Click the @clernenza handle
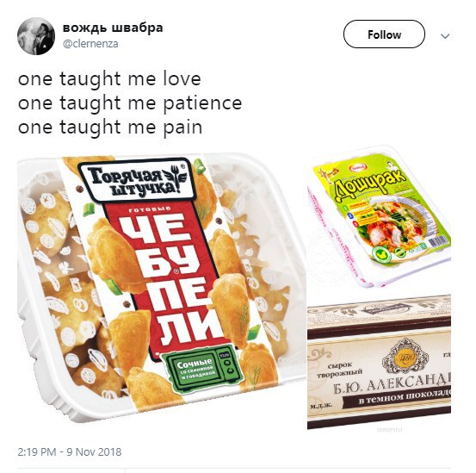This screenshot has width=476, height=473. pos(90,44)
